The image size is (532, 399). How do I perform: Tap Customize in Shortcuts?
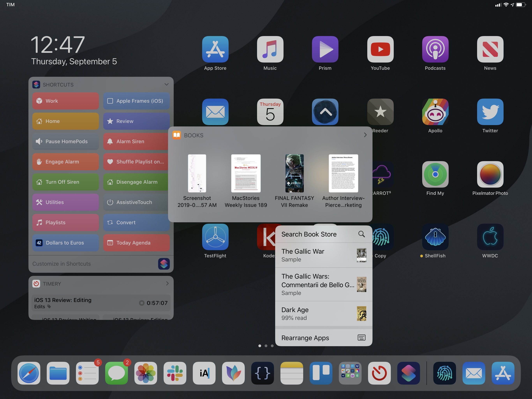point(101,264)
